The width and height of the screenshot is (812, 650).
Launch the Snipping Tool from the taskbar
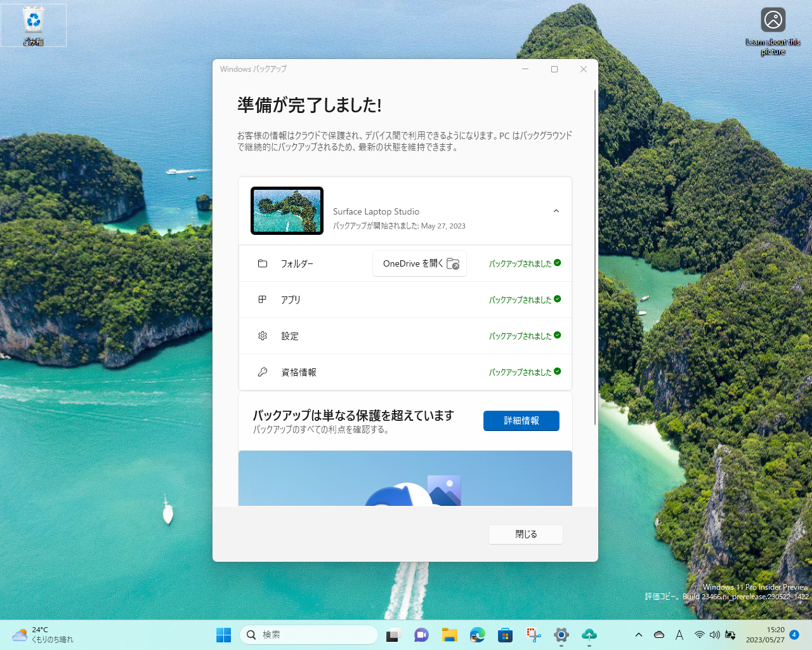point(533,635)
